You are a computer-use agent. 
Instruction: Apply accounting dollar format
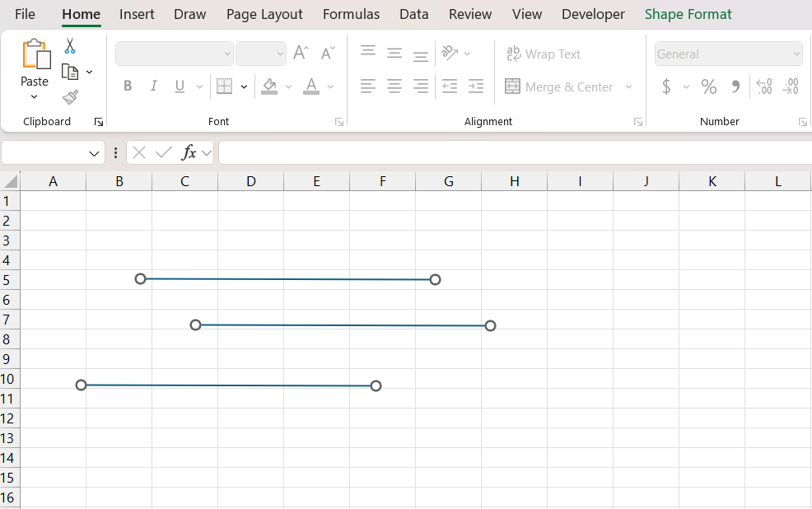[x=666, y=86]
